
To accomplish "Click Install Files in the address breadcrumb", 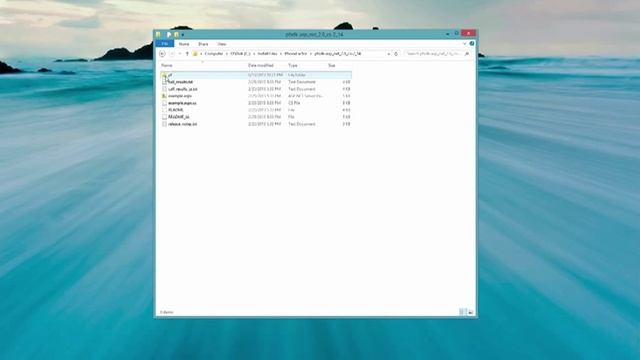I will pyautogui.click(x=267, y=53).
